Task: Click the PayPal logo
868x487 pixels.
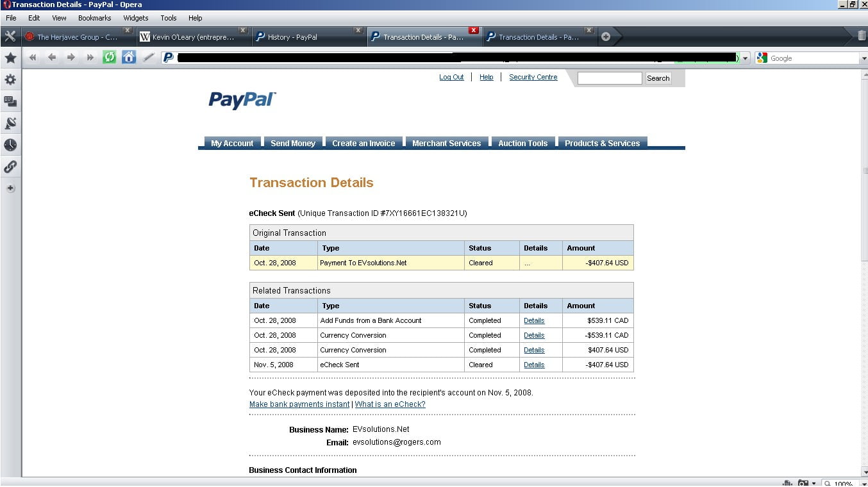Action: (x=242, y=100)
